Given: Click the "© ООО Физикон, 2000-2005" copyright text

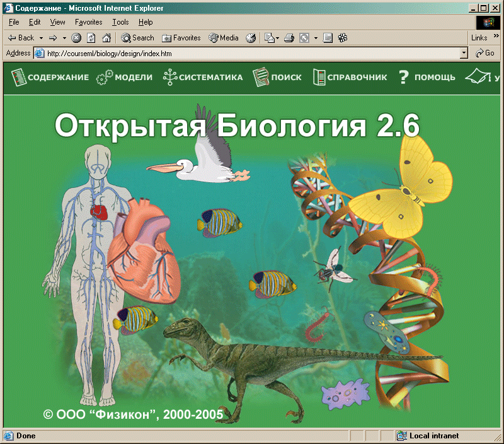Looking at the screenshot, I should point(133,414).
